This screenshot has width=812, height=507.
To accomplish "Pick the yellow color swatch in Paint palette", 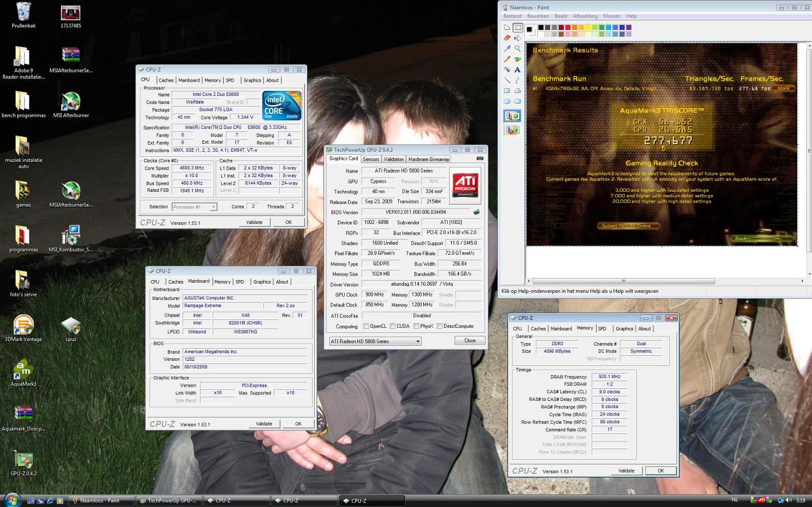I will 588,27.
